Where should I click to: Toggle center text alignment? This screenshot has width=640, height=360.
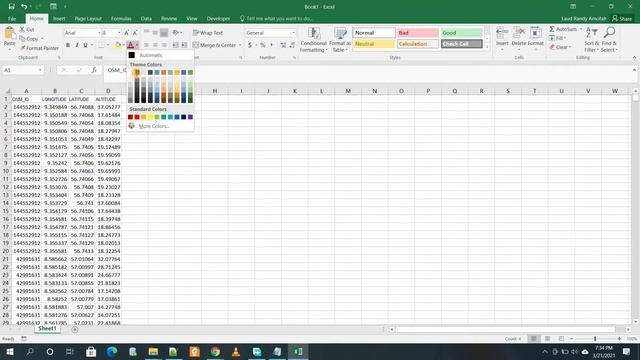[x=155, y=45]
